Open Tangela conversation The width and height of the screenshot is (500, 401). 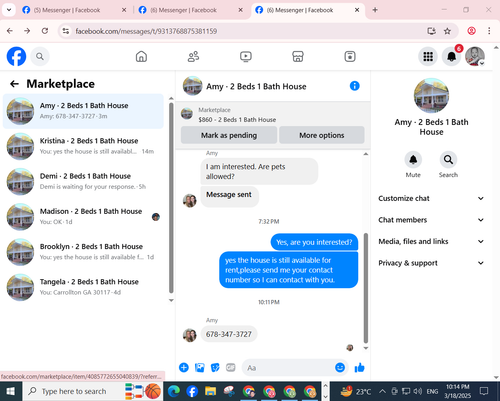pos(83,287)
